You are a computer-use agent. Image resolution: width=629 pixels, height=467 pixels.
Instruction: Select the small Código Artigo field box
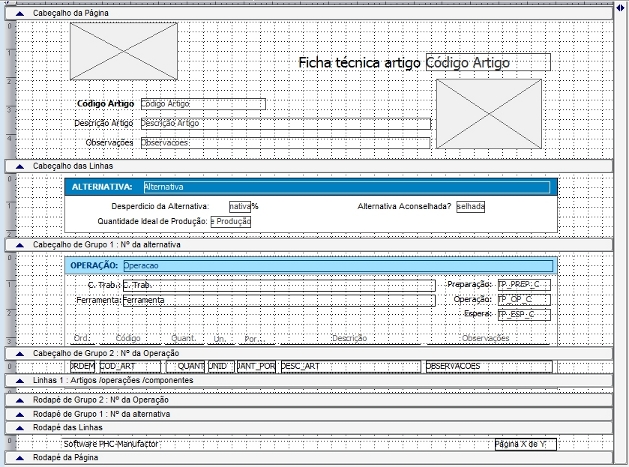click(203, 104)
